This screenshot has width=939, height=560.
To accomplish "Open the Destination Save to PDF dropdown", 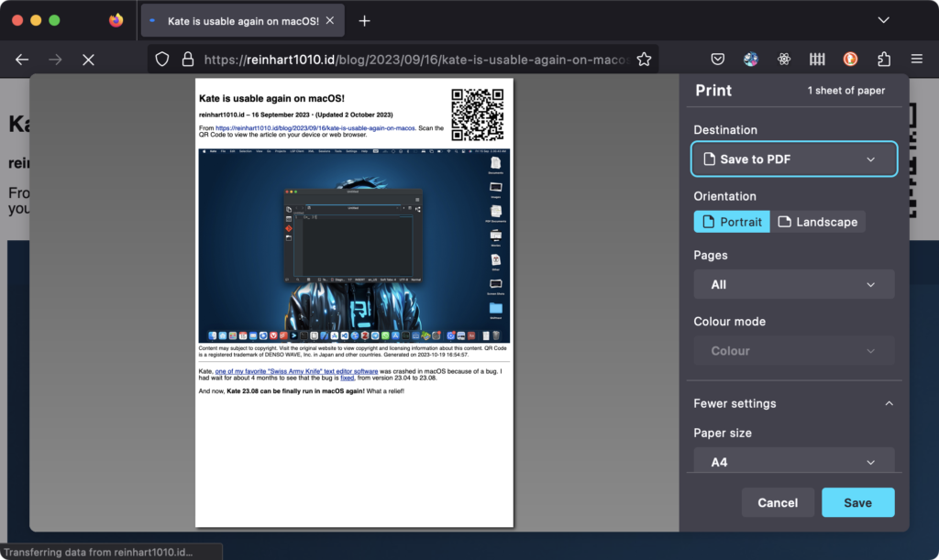I will click(x=793, y=159).
